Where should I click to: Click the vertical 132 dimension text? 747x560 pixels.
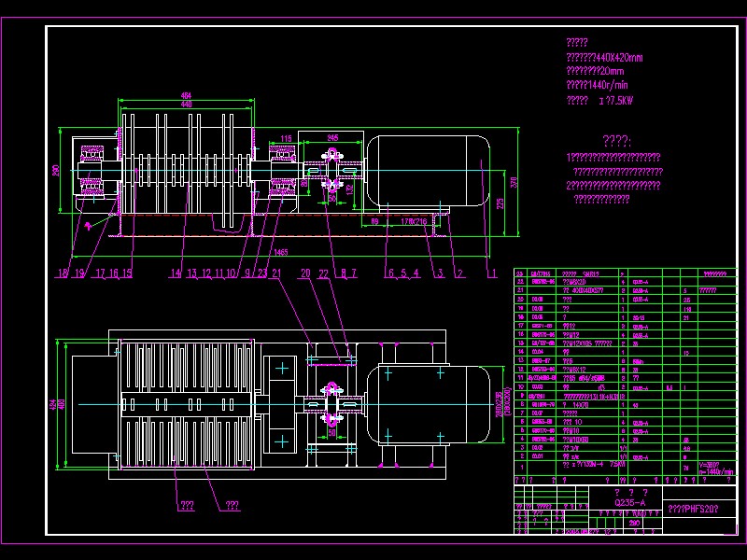click(x=350, y=189)
